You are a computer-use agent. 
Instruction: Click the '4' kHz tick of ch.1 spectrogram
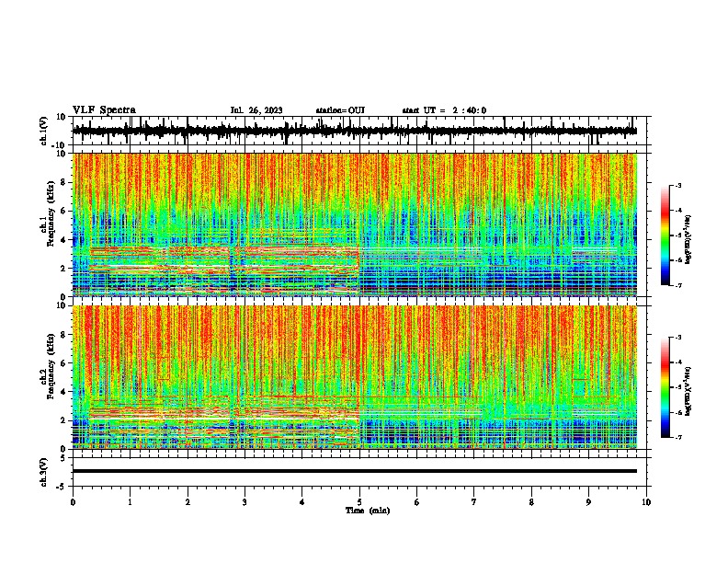[x=63, y=240]
